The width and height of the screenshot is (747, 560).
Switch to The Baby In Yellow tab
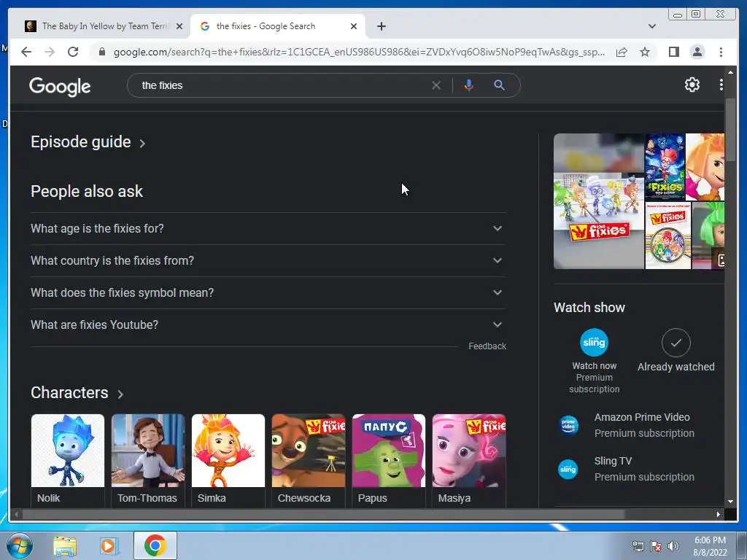97,26
